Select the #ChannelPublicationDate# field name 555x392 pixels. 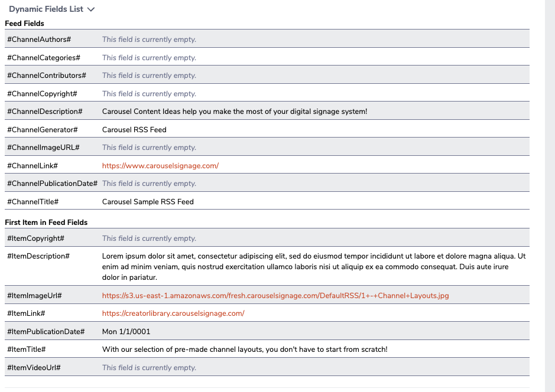click(x=52, y=184)
